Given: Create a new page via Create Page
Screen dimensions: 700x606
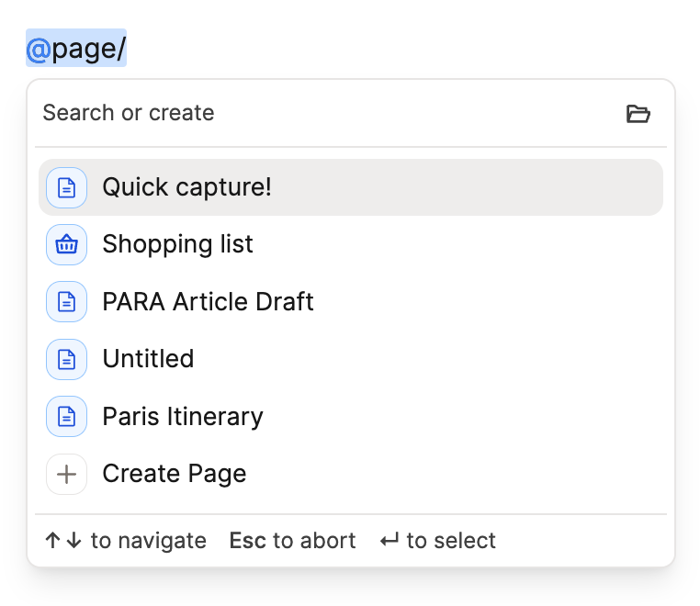Looking at the screenshot, I should 175,474.
